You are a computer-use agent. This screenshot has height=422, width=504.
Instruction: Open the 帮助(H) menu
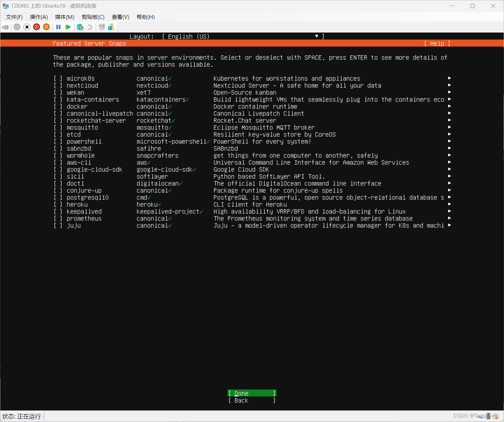(x=146, y=17)
